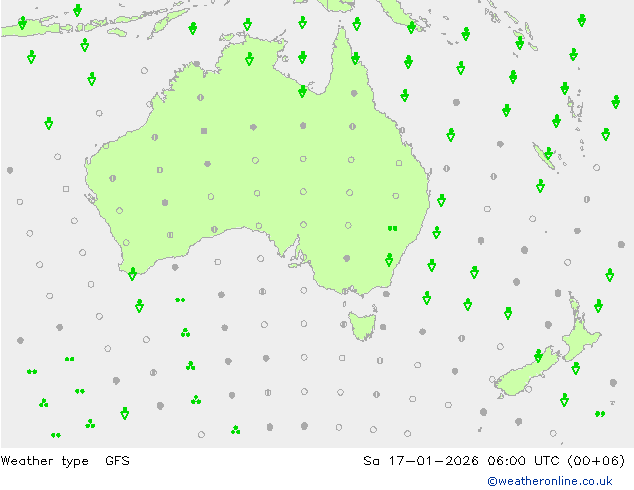Click filled gray circle symbol in Victoria
This screenshot has height=490, width=634.
[347, 258]
